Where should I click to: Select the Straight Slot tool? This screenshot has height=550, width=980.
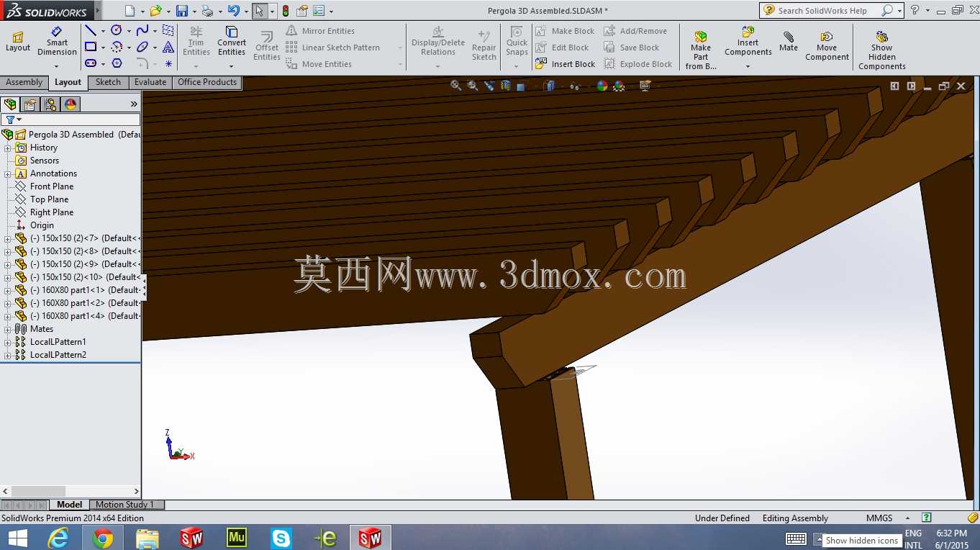click(91, 63)
